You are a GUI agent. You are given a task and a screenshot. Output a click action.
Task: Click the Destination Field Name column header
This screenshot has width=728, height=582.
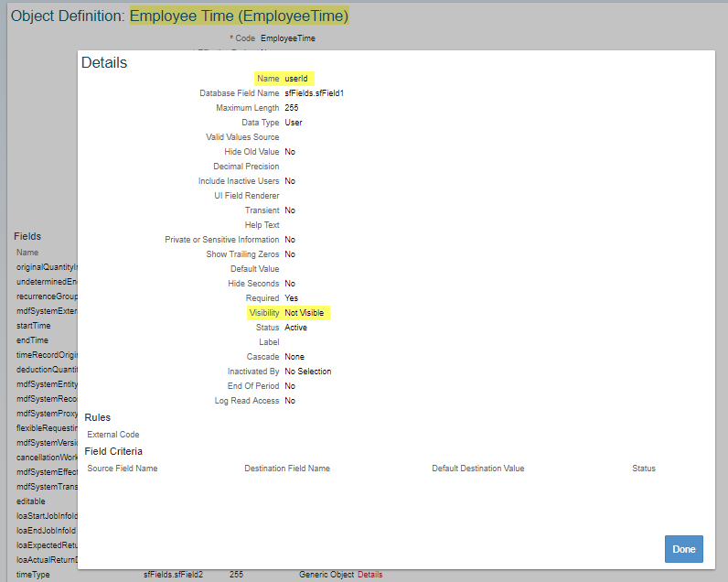pyautogui.click(x=287, y=469)
